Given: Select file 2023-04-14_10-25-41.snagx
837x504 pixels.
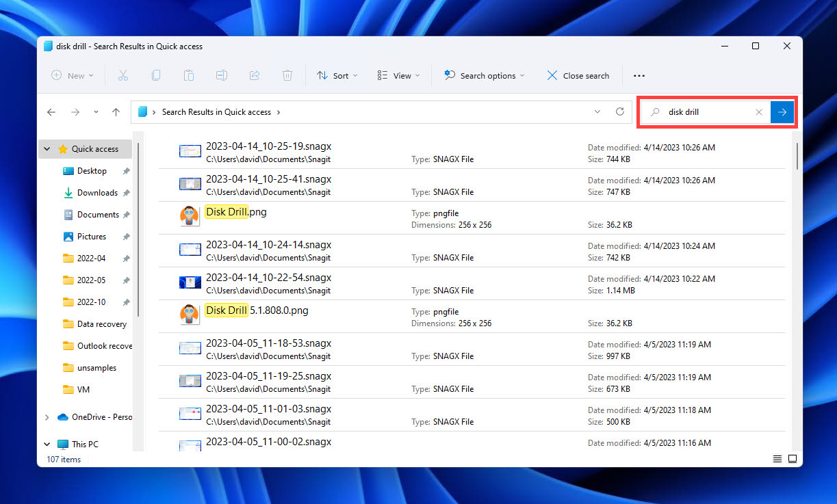Looking at the screenshot, I should (472, 185).
